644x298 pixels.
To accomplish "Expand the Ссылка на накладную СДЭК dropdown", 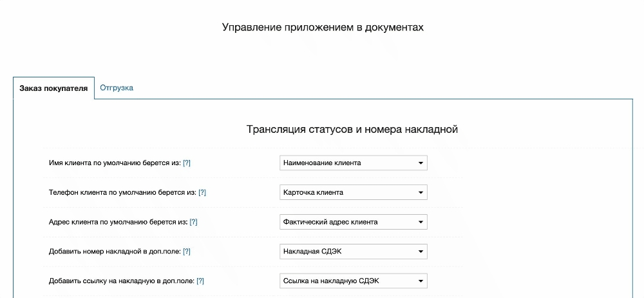I will (x=353, y=281).
